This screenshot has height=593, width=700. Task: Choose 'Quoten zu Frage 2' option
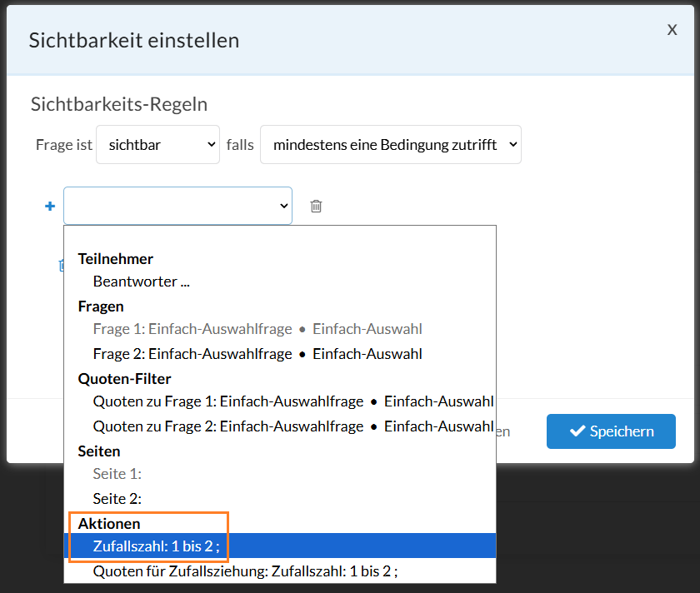[280, 426]
